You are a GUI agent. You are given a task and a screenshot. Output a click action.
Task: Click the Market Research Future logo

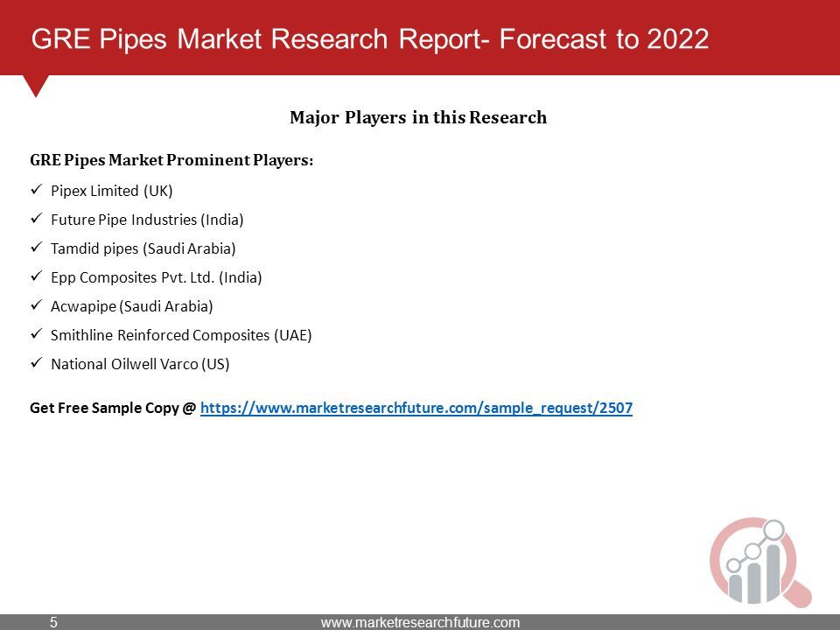(x=760, y=562)
